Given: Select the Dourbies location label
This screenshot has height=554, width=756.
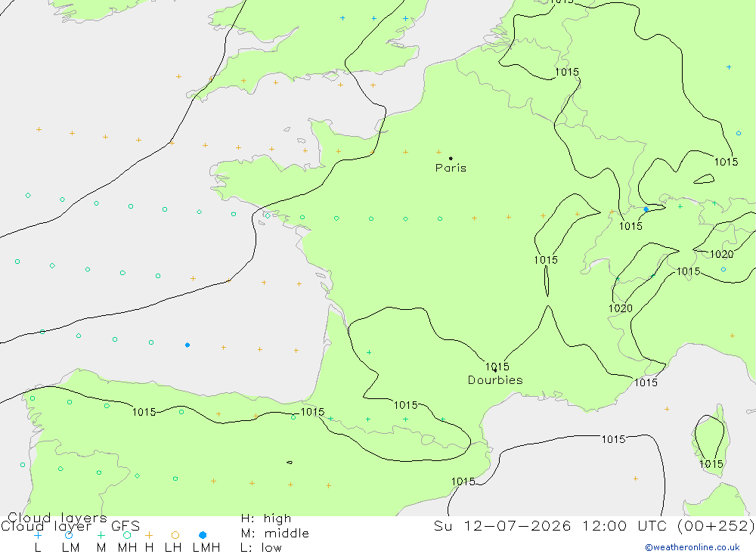Looking at the screenshot, I should (x=495, y=380).
